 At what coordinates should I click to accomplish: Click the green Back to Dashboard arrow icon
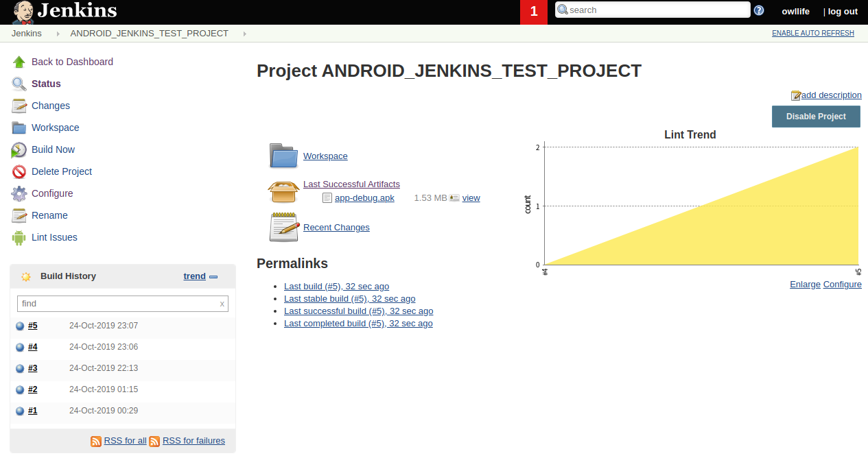click(x=19, y=62)
